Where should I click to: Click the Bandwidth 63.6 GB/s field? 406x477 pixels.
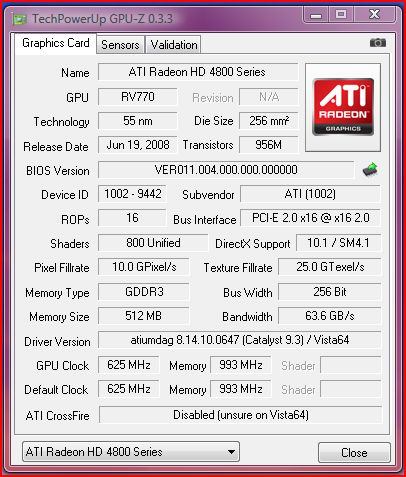[330, 316]
